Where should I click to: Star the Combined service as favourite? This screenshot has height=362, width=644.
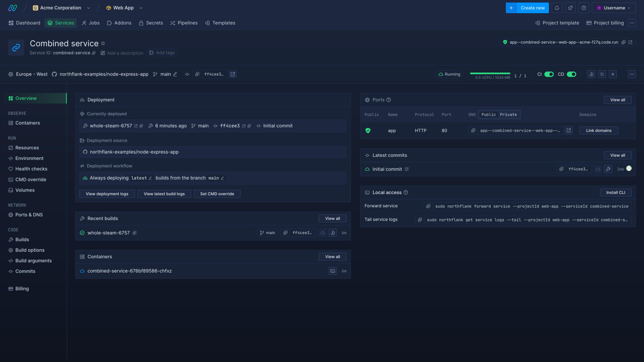point(103,43)
